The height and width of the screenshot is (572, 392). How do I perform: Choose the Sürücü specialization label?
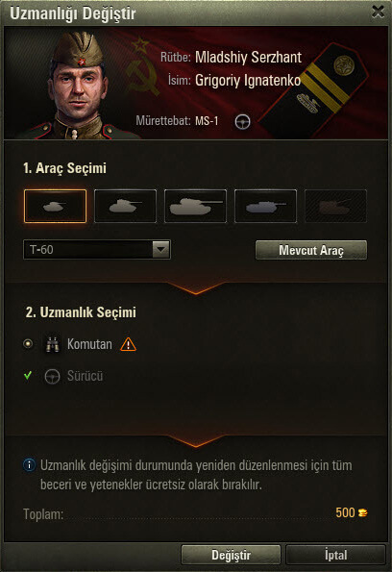(x=85, y=376)
